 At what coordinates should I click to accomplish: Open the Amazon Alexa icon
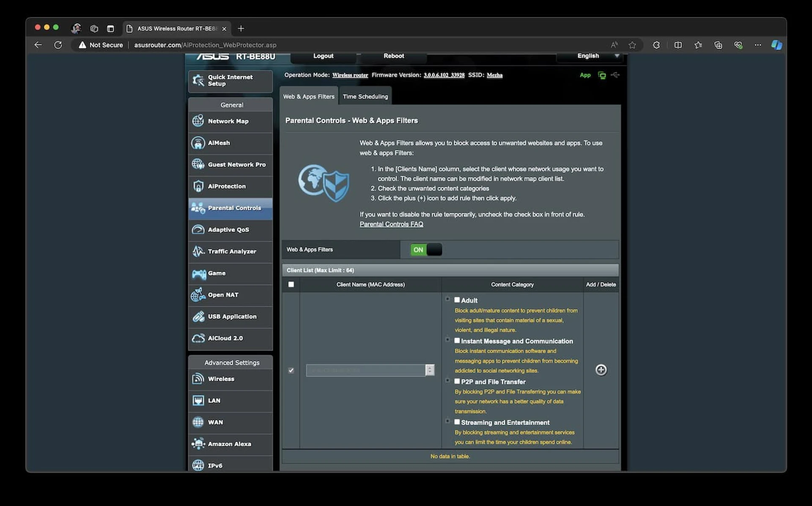click(x=198, y=444)
